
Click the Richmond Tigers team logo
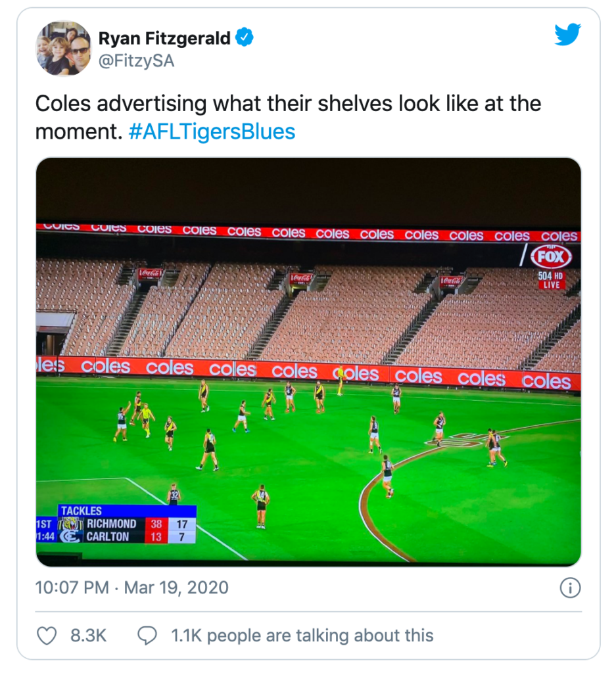tap(69, 524)
